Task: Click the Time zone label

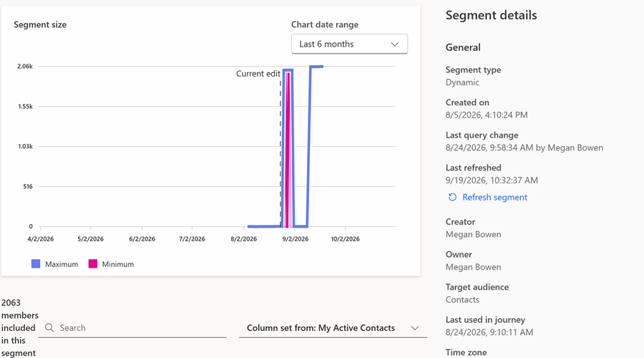Action: tap(466, 353)
